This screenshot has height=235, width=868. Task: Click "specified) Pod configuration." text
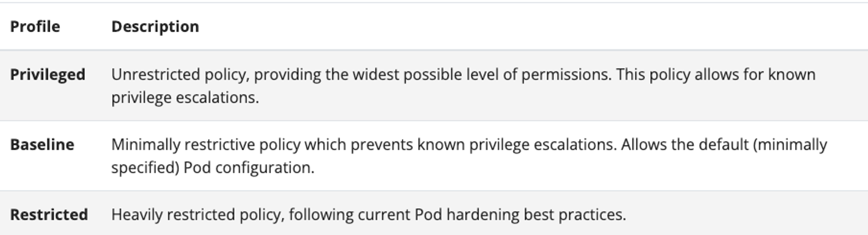(x=213, y=168)
